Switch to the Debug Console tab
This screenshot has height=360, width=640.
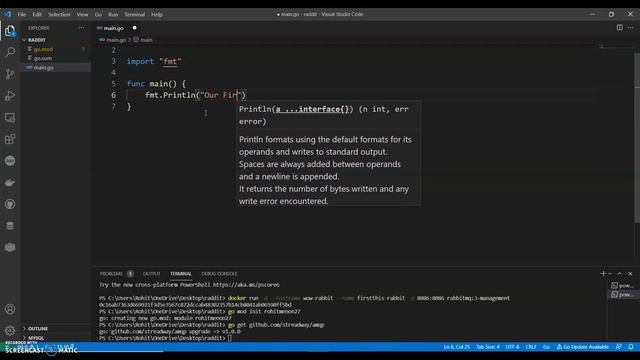[219, 273]
